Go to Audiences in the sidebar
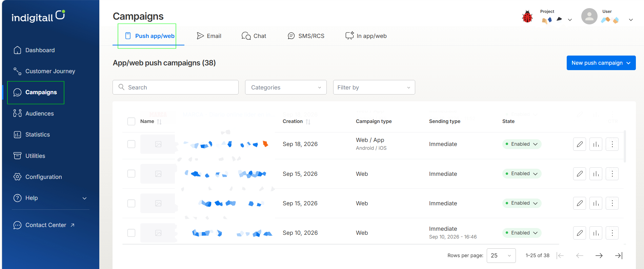This screenshot has width=644, height=269. coord(34,113)
